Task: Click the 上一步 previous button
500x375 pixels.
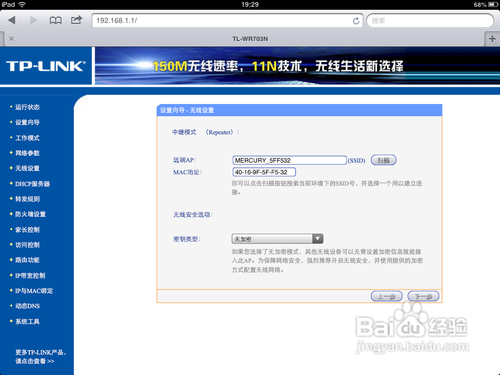Action: click(387, 296)
